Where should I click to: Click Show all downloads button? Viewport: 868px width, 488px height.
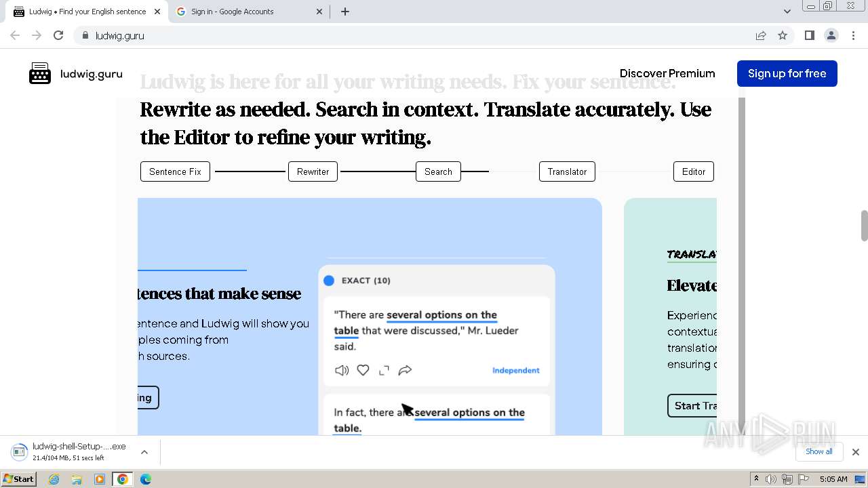tap(818, 451)
